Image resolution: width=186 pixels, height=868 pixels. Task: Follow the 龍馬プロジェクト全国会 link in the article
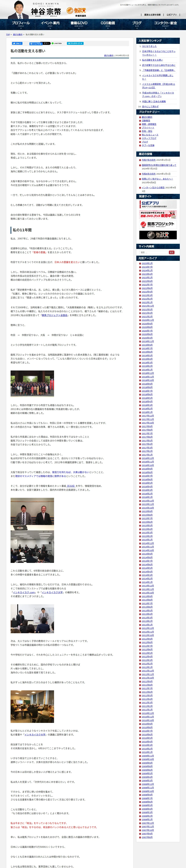[x=55, y=315]
